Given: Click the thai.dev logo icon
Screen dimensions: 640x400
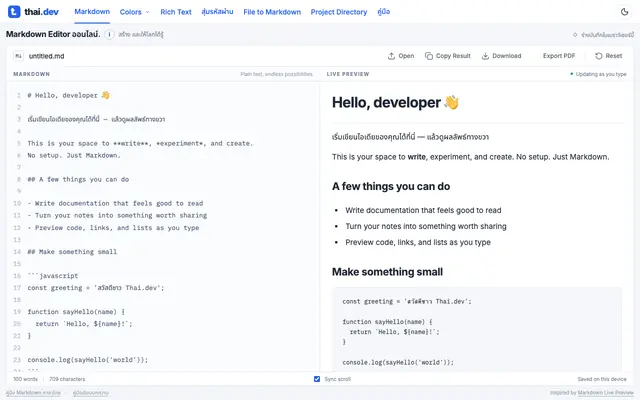Looking at the screenshot, I should [14, 12].
